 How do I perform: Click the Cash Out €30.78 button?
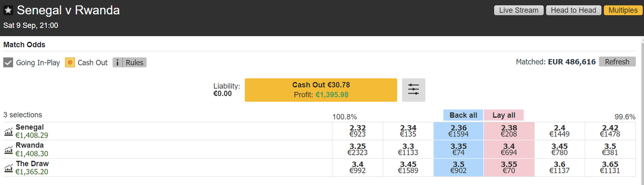click(321, 90)
